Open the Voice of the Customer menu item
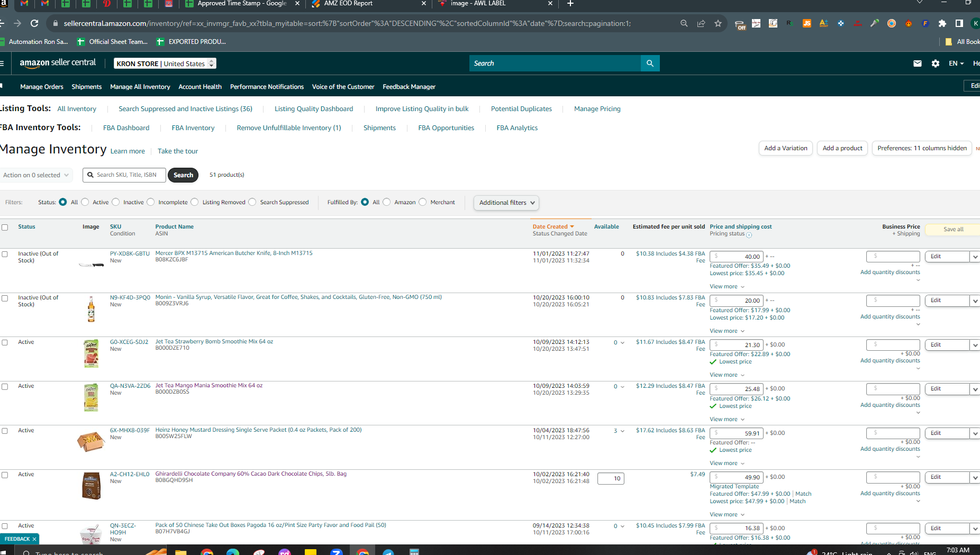This screenshot has height=555, width=980. (x=343, y=87)
